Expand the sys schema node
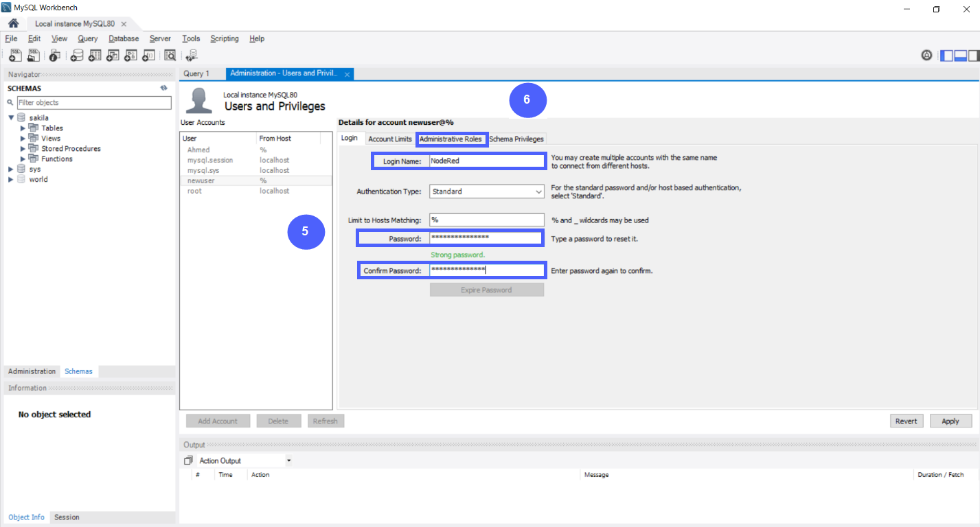 click(11, 169)
